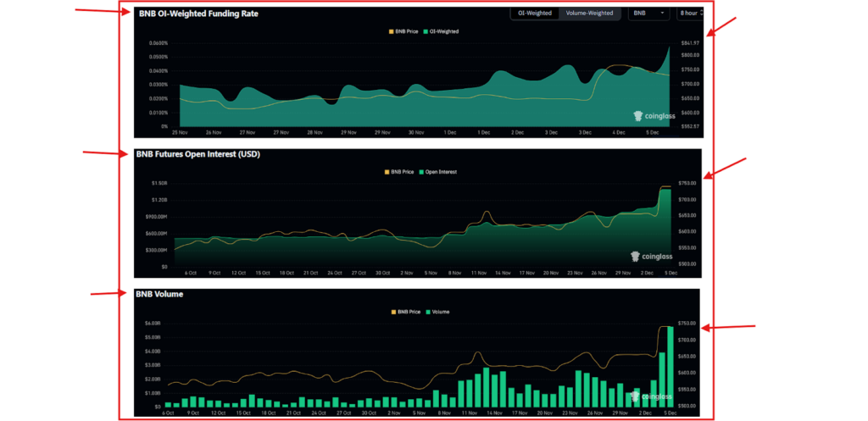Click the 30 Nov date label

tap(416, 133)
